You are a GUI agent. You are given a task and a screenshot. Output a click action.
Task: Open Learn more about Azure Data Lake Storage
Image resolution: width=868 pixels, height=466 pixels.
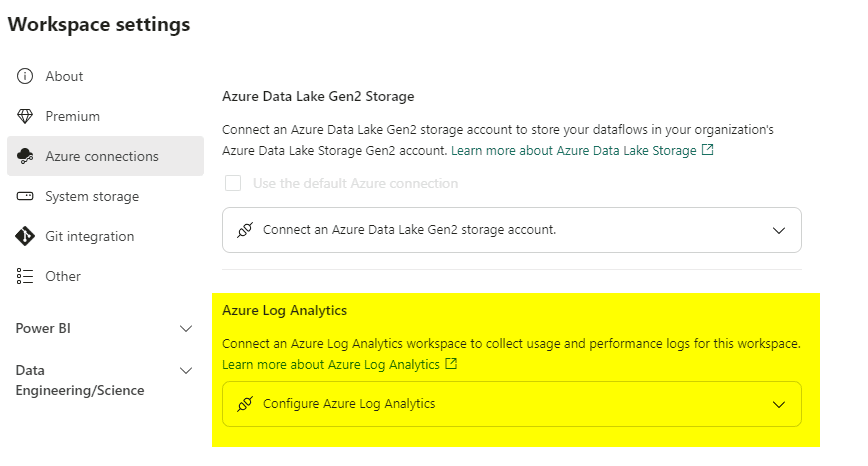coord(574,151)
